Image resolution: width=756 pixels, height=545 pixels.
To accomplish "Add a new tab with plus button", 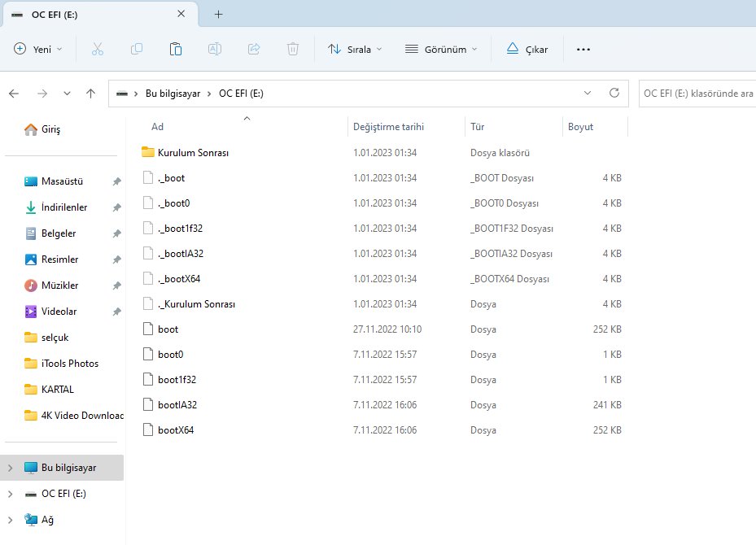I will [218, 15].
